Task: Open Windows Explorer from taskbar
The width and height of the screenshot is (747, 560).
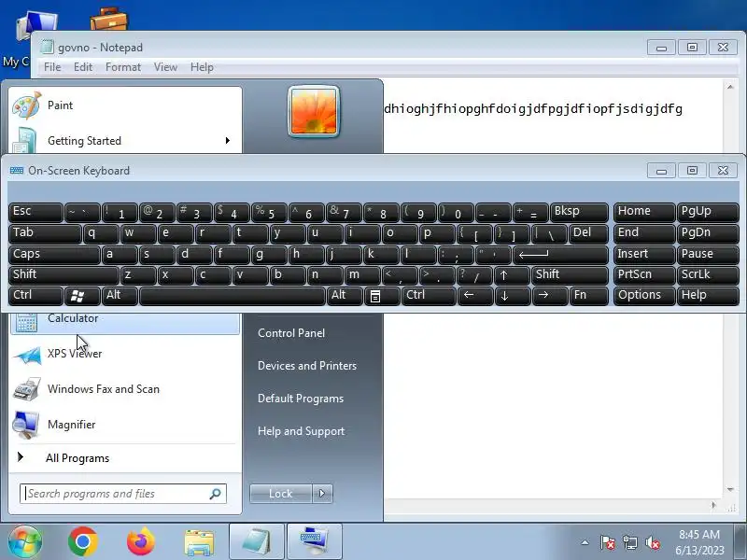Action: 199,542
